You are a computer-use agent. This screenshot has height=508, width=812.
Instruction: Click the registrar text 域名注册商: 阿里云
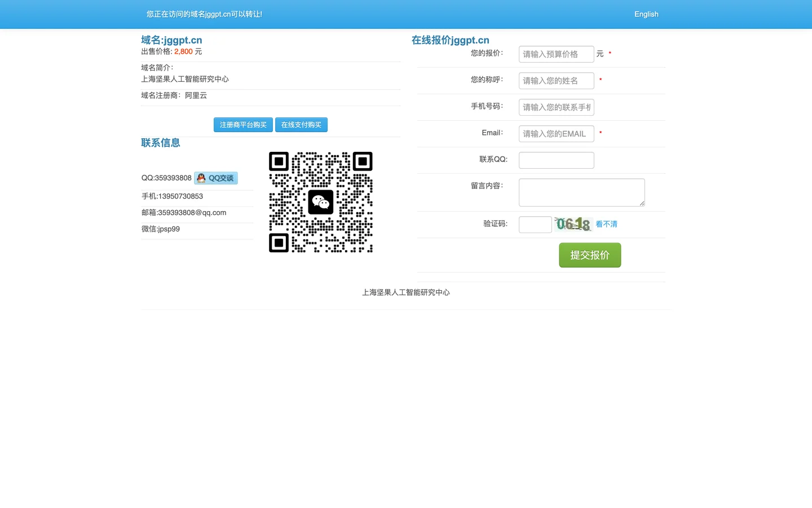click(x=174, y=95)
